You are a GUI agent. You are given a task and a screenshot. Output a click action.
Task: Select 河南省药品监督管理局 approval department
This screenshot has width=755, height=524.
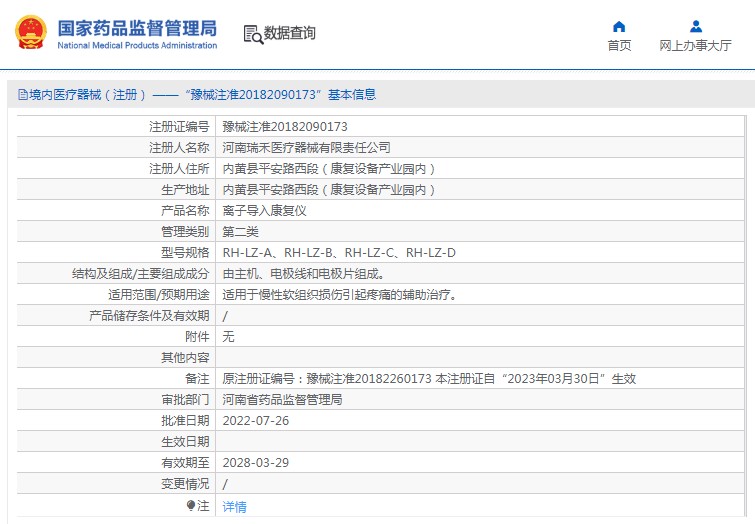tap(282, 399)
